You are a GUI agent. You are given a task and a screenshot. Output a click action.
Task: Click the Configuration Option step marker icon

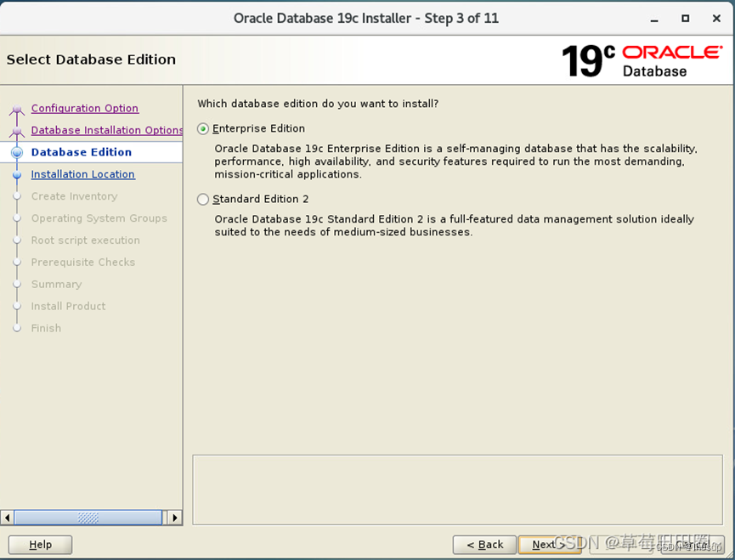click(17, 109)
